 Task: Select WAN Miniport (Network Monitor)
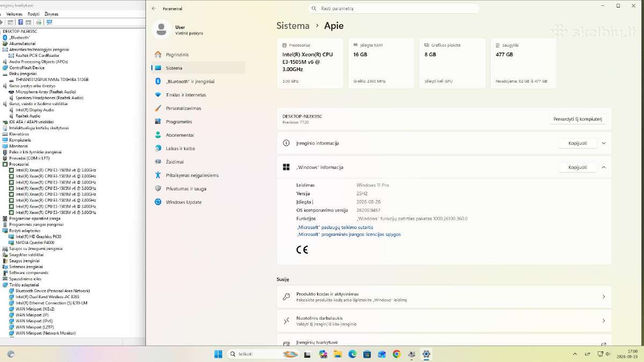coord(45,333)
